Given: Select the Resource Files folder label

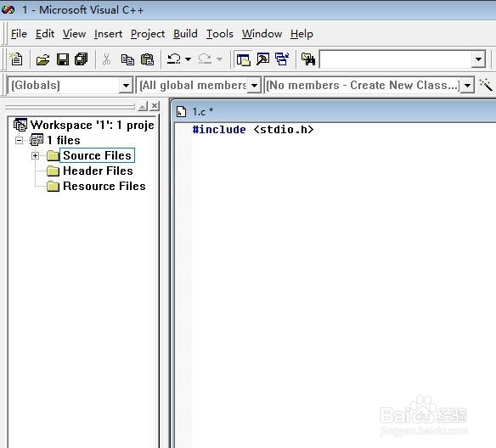Looking at the screenshot, I should point(104,186).
